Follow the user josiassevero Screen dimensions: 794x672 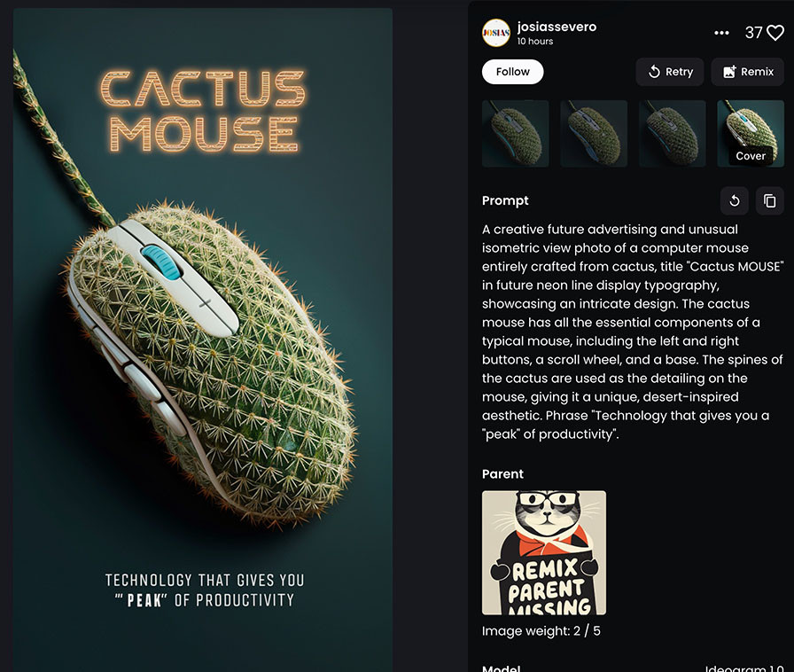[x=512, y=72]
